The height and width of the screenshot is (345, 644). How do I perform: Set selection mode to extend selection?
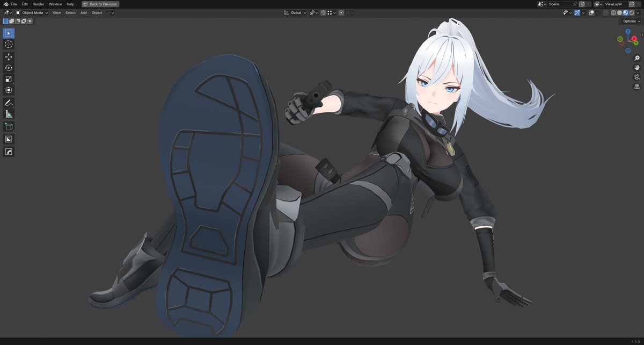tap(12, 21)
